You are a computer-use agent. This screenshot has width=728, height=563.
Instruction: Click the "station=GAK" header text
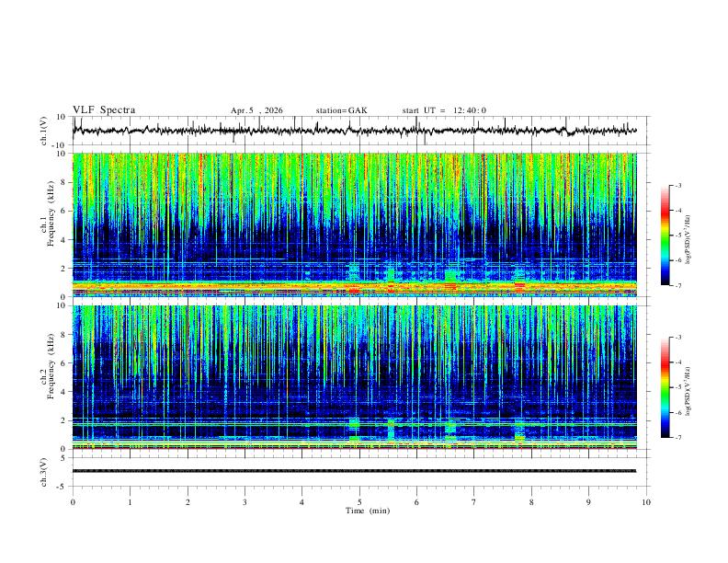pyautogui.click(x=341, y=110)
